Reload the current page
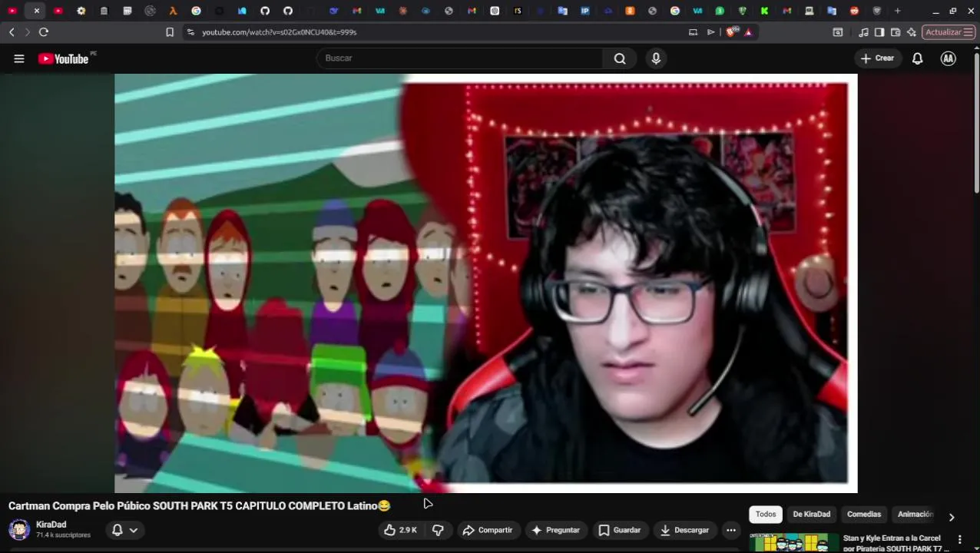The height and width of the screenshot is (553, 980). (44, 32)
